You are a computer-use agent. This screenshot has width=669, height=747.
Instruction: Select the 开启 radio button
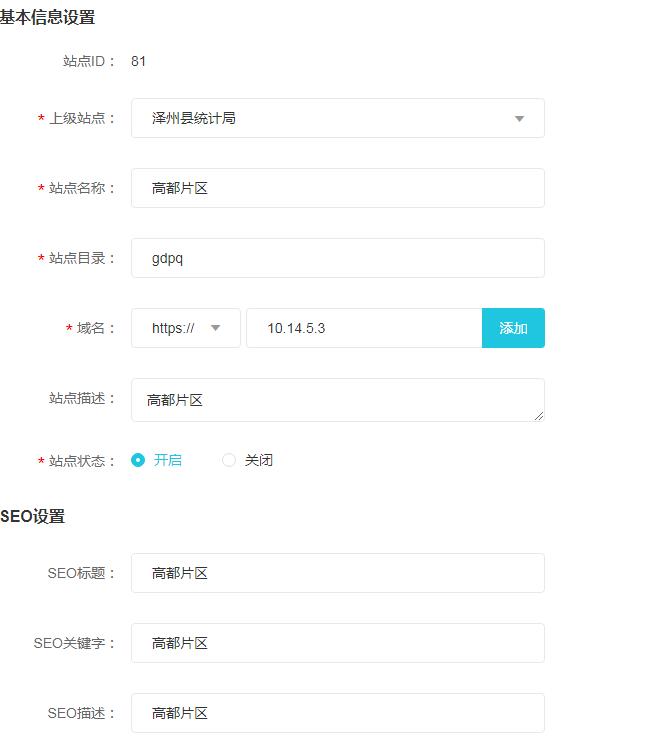click(x=139, y=460)
